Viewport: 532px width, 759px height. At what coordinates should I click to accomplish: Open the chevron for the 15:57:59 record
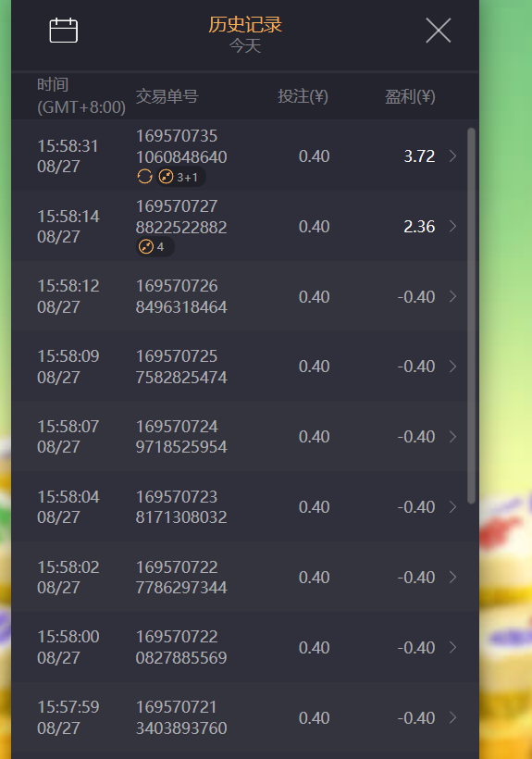(x=452, y=717)
